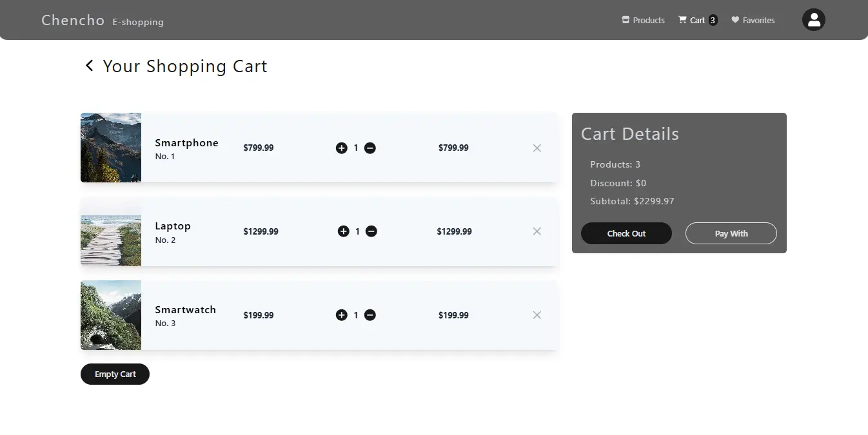Screen dimensions: 868x435
Task: Go back using the chevron arrow
Action: tap(89, 65)
